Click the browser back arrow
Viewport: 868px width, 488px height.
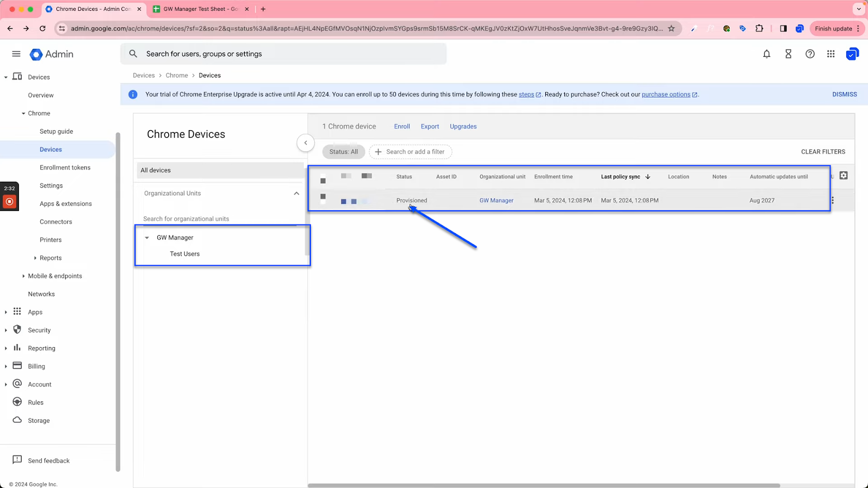tap(10, 28)
